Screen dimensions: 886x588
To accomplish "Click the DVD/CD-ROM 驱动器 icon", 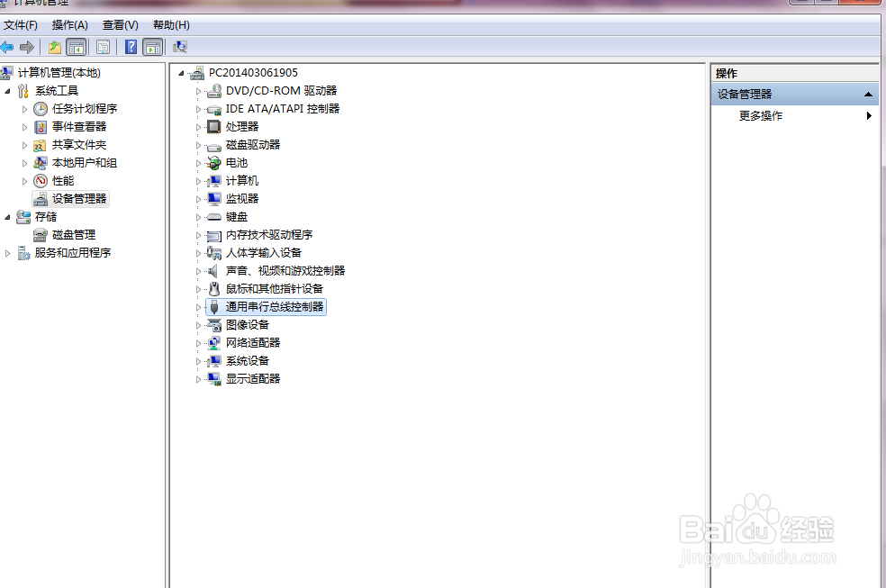I will coord(213,90).
